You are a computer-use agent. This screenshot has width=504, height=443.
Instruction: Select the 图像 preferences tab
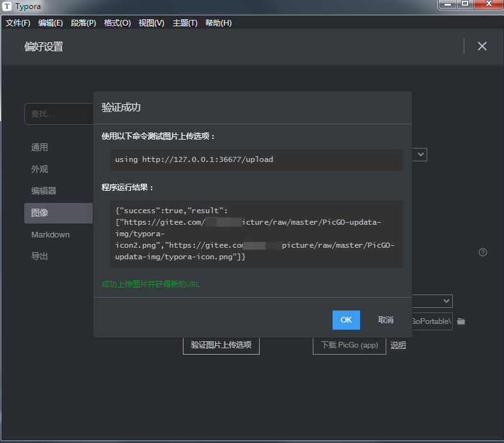click(x=58, y=213)
